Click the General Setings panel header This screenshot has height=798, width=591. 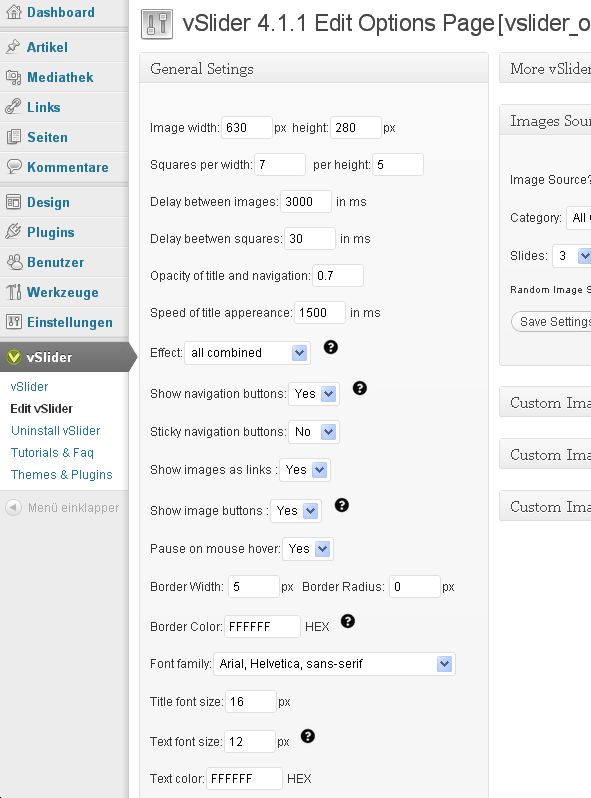314,68
